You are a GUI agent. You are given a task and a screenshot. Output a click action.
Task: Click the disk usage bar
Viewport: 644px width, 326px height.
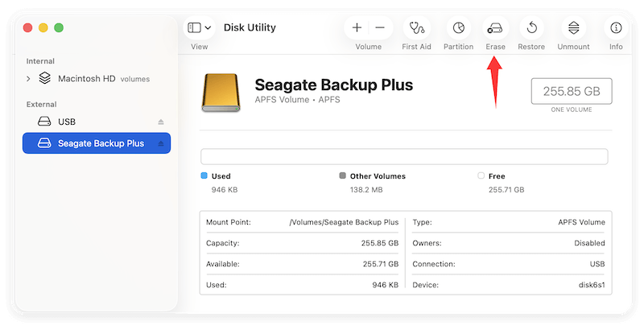pos(404,156)
